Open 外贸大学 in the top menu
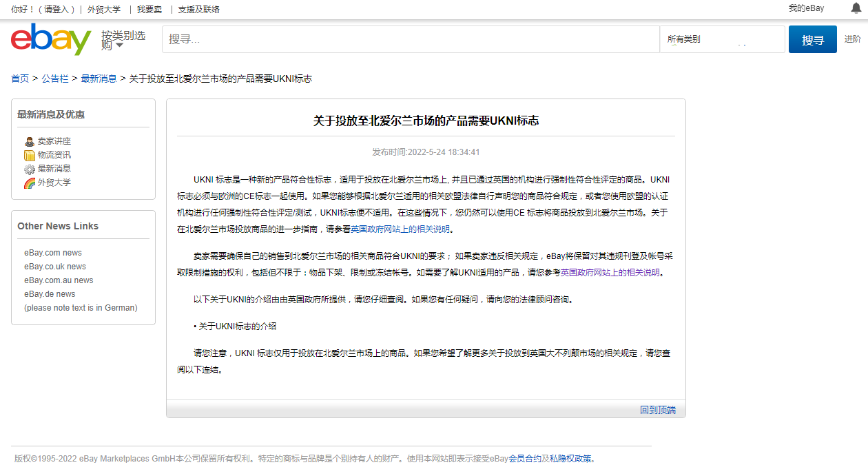Viewport: 868px width, 476px height. [103, 9]
